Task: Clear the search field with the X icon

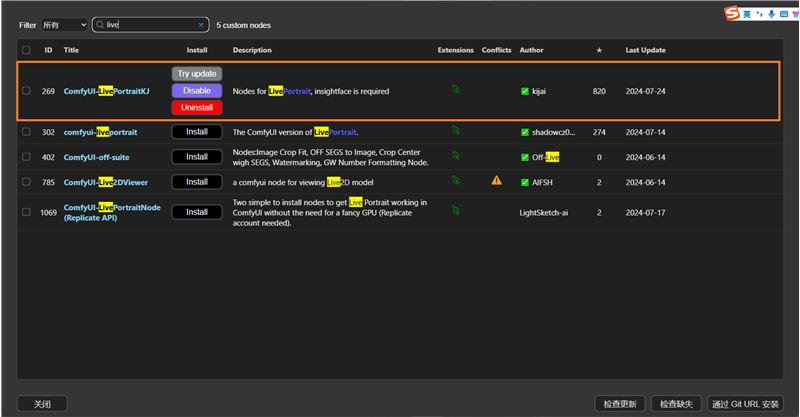Action: tap(201, 24)
